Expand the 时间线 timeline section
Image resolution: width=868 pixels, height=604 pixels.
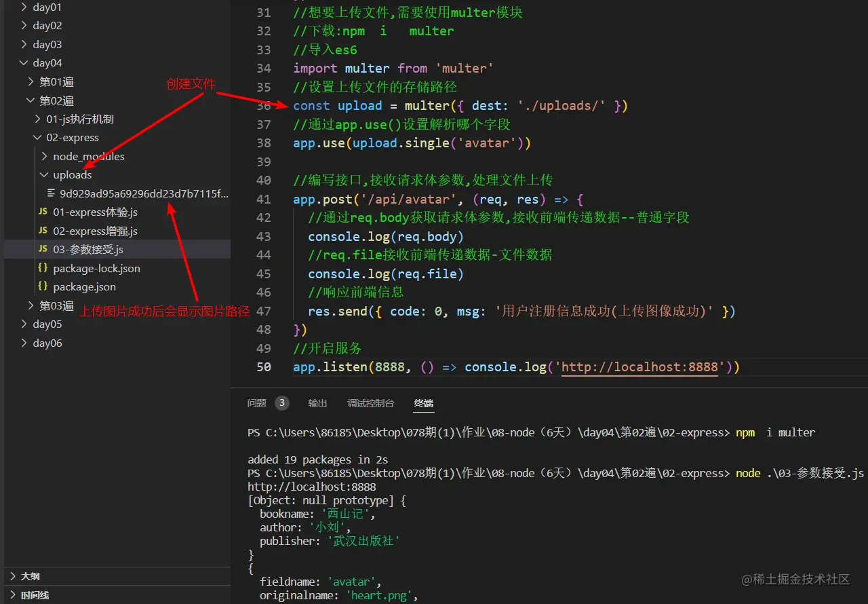13,595
